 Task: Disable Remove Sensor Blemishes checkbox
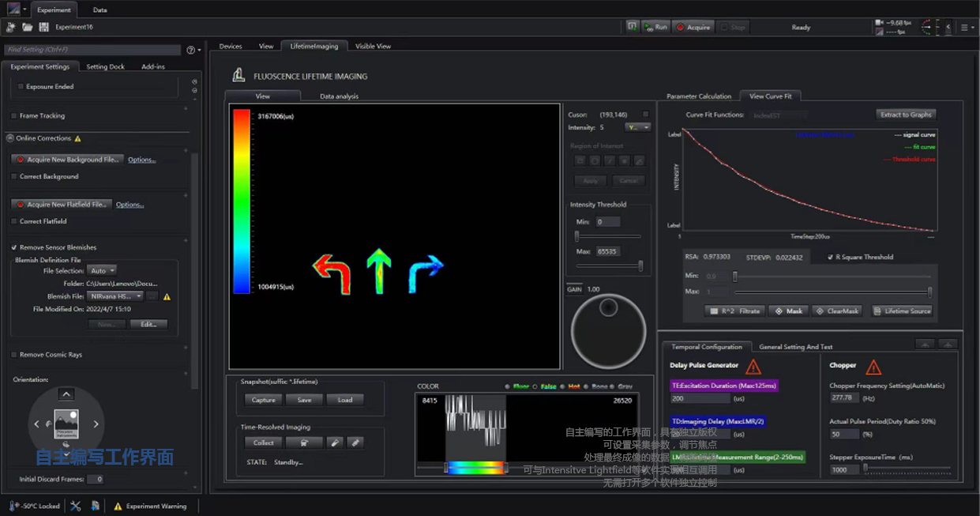14,247
